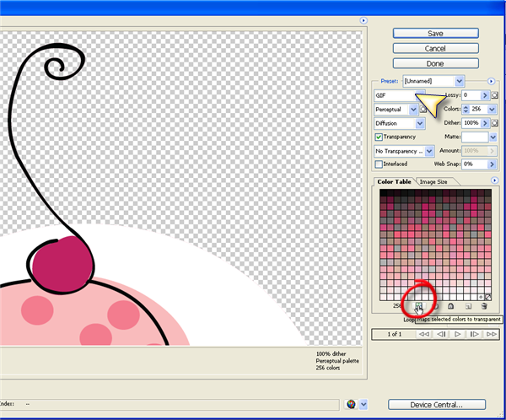Open the Optimize menu arrow beside Preset
The width and height of the screenshot is (506, 420).
click(x=490, y=81)
